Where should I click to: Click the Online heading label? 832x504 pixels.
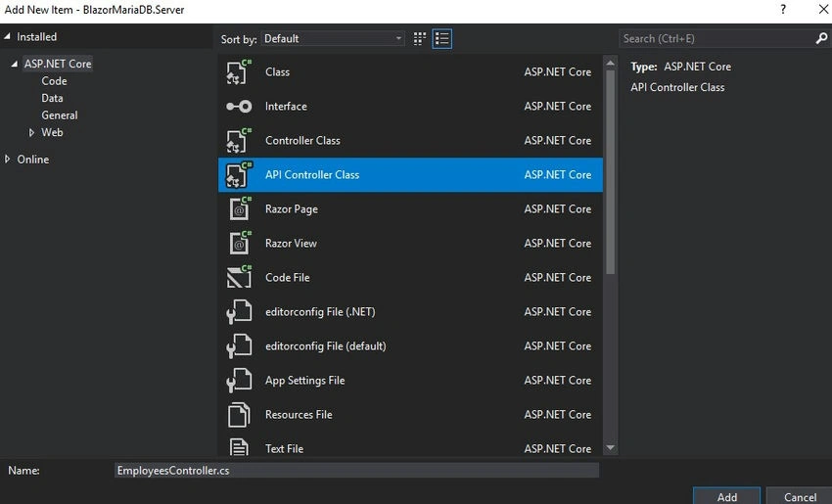pos(33,160)
